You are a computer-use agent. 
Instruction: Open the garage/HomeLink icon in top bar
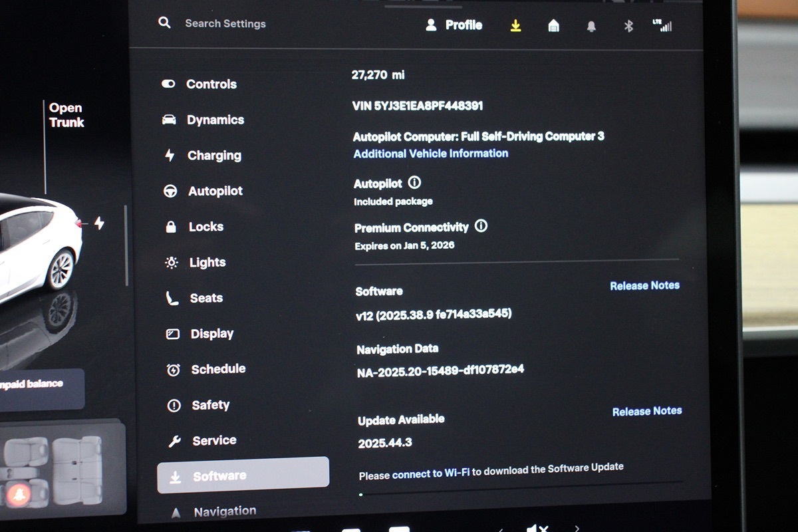(553, 26)
